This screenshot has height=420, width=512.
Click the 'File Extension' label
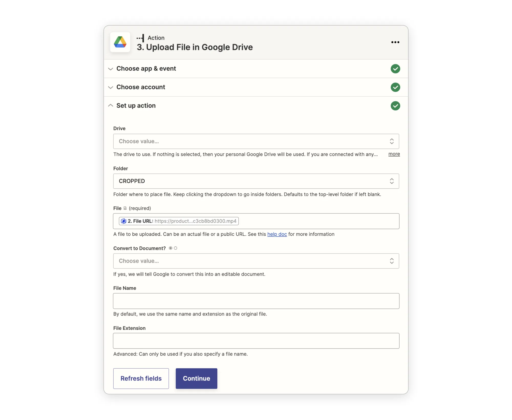click(x=129, y=328)
